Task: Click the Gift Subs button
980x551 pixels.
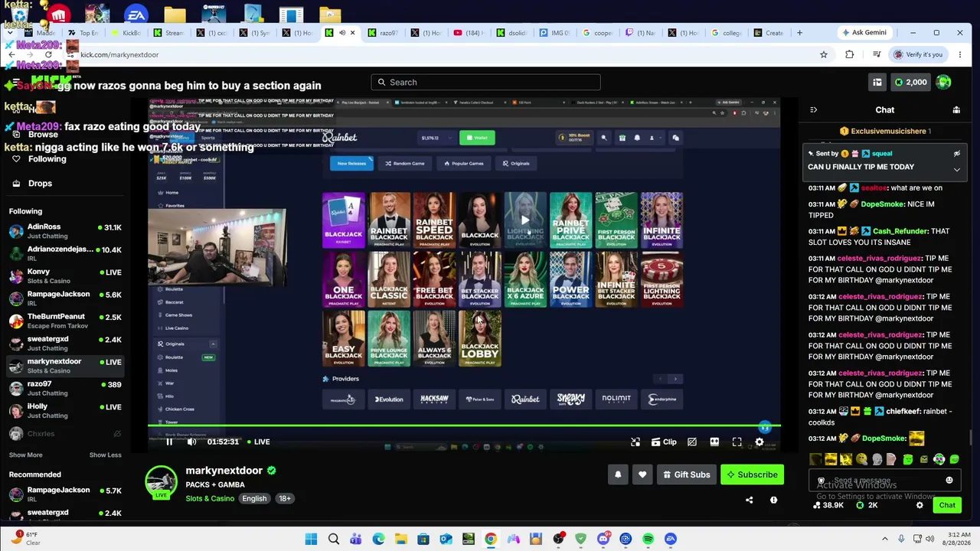Action: click(686, 474)
